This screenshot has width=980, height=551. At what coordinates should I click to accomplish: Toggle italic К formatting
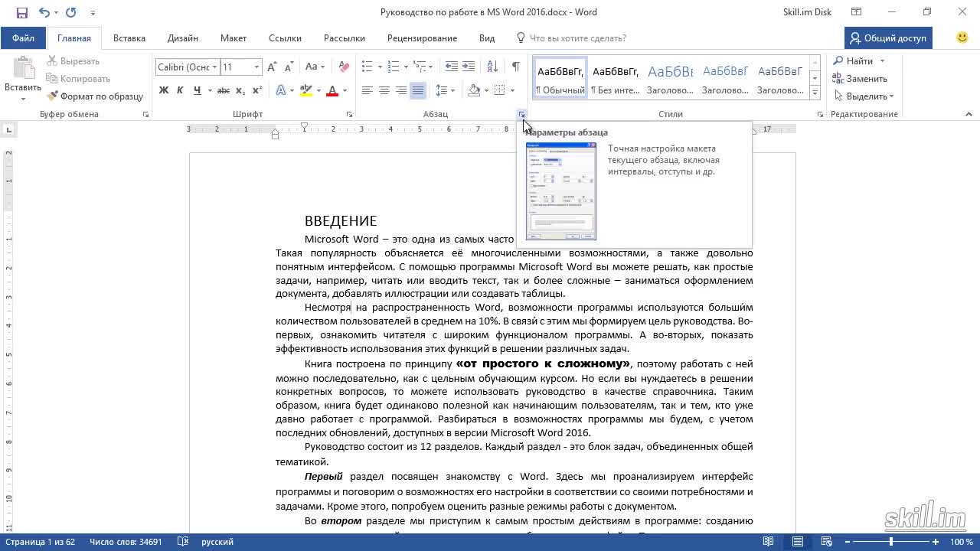click(x=180, y=90)
